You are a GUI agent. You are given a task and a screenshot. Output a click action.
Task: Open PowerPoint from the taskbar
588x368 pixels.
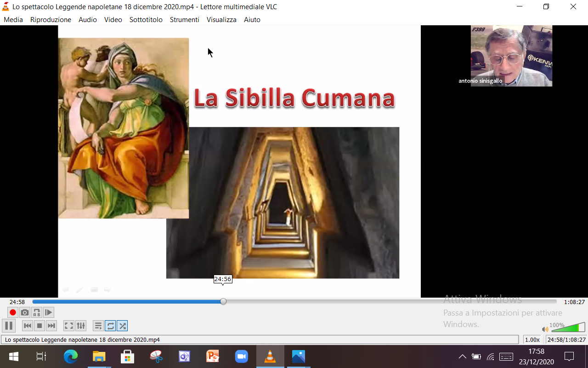click(213, 356)
